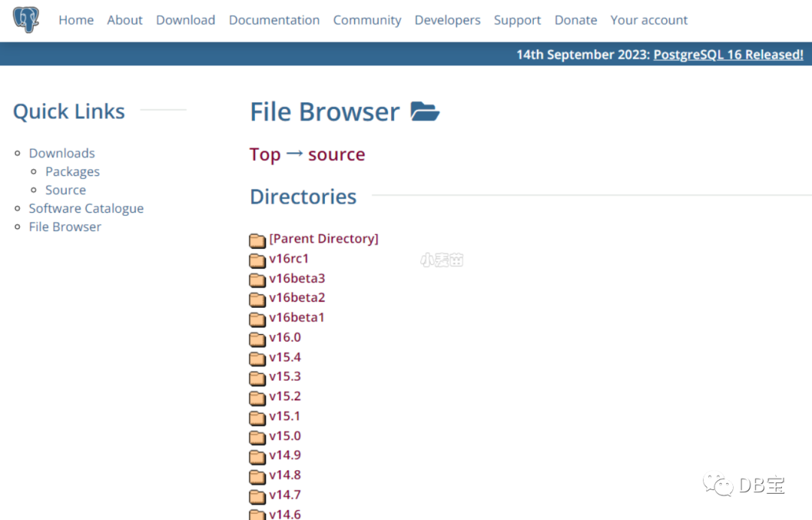Open the Donate page
This screenshot has height=520, width=812.
coord(576,20)
